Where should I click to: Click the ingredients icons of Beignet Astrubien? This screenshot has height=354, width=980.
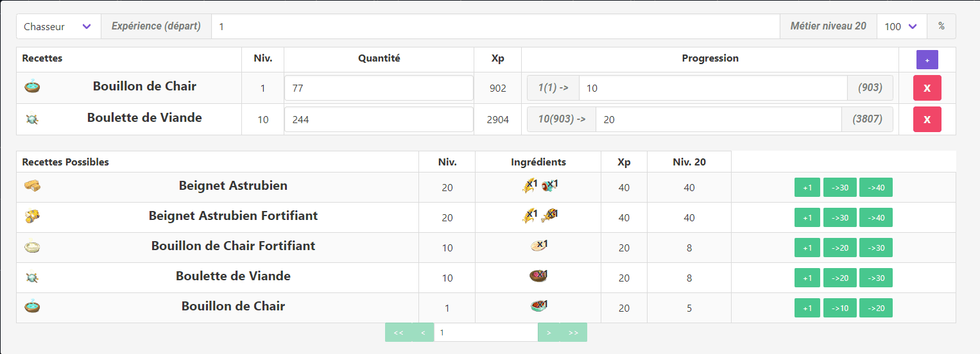(540, 186)
